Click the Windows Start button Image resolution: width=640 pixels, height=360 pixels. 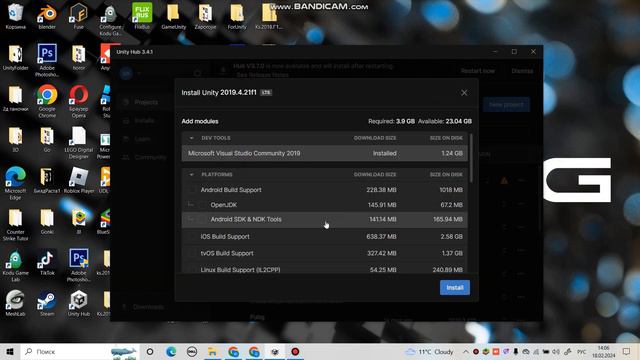pyautogui.click(x=10, y=351)
